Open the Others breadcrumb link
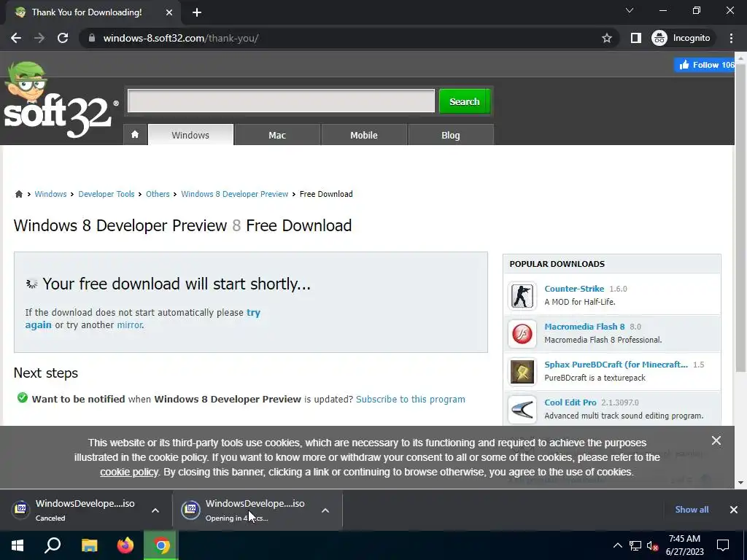Image resolution: width=747 pixels, height=560 pixels. click(158, 194)
